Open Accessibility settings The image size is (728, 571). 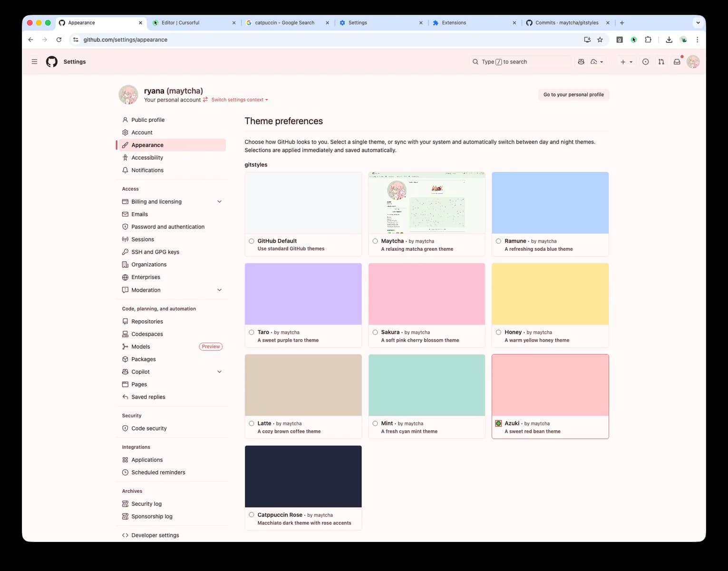171,158
